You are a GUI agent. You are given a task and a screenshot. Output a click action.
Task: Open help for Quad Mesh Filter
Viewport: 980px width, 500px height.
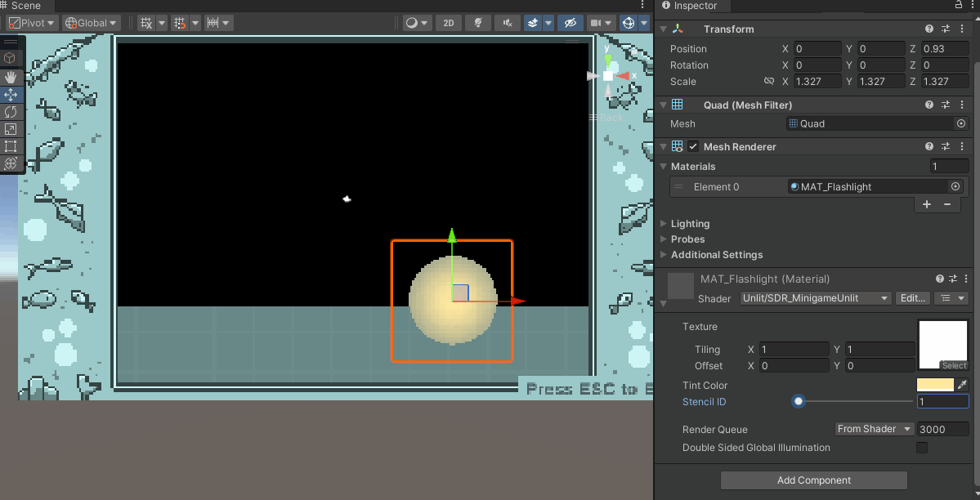(x=929, y=105)
